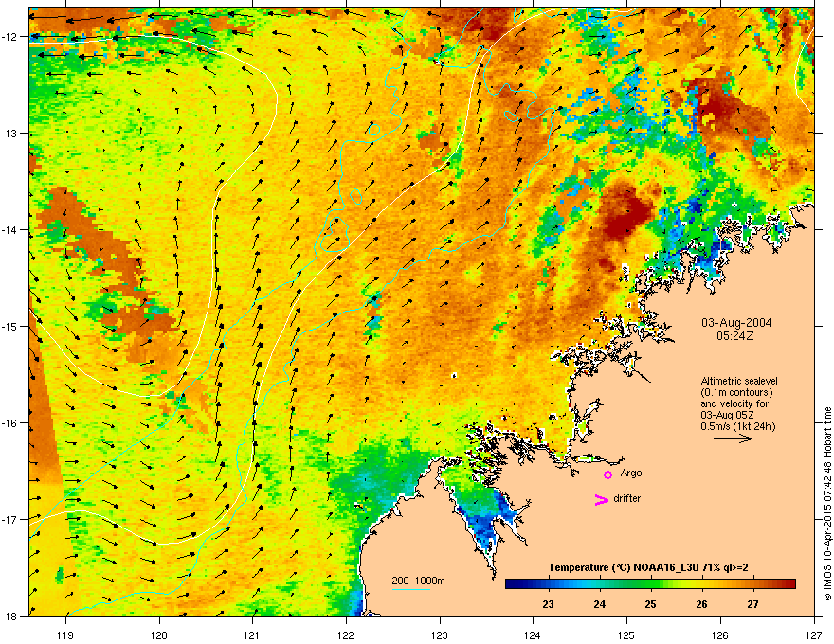Image resolution: width=834 pixels, height=644 pixels.
Task: Click the 24 colorbar tick label
Action: click(x=599, y=604)
